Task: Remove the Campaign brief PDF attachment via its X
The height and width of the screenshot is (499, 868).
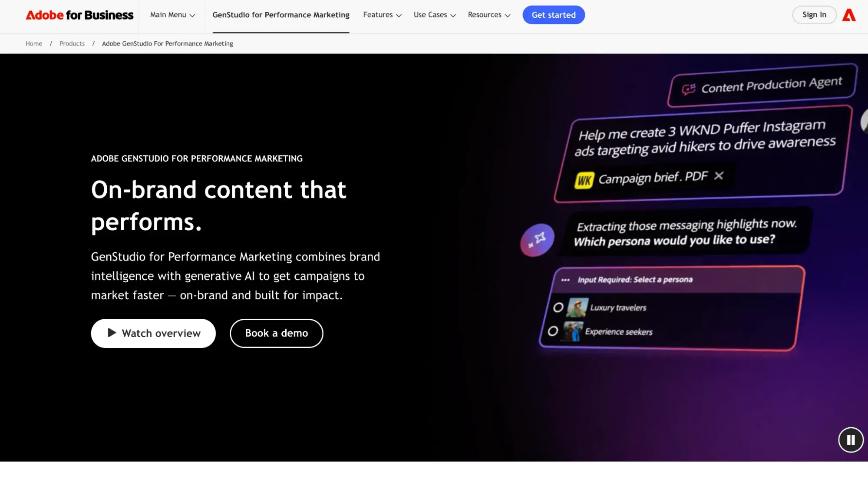Action: [x=719, y=176]
